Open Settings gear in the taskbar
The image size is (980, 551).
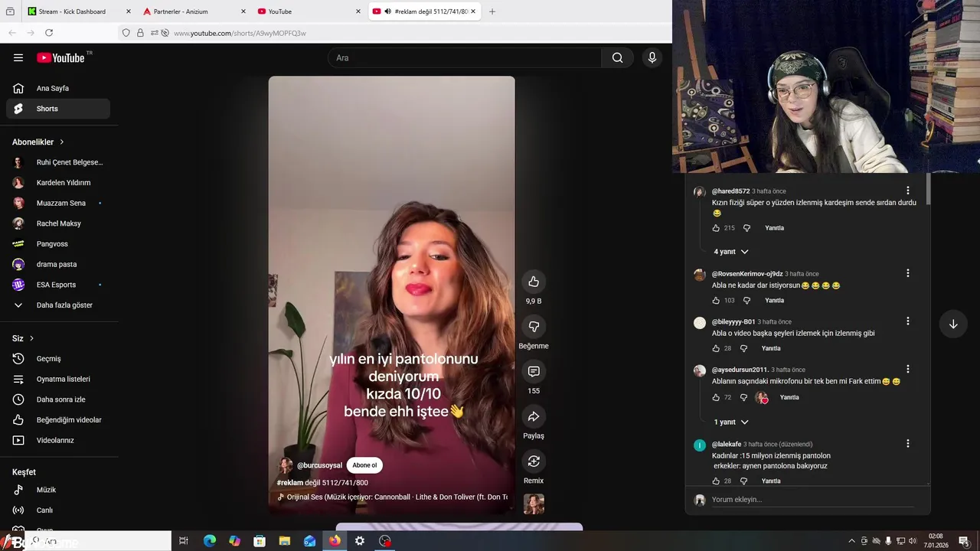360,541
